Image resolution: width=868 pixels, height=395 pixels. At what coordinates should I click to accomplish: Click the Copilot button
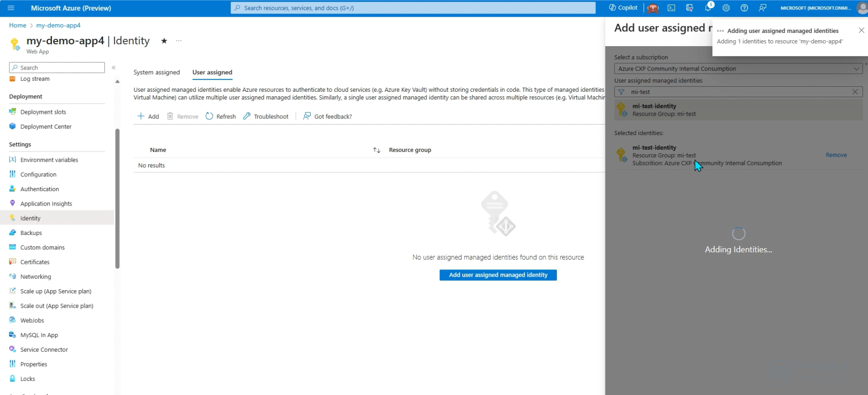click(x=623, y=8)
